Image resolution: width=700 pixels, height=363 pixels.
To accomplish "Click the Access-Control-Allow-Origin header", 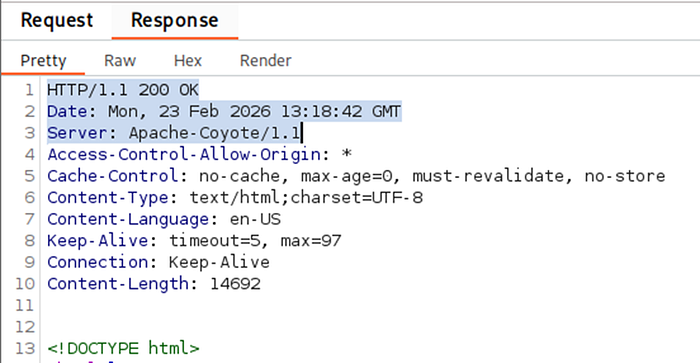I will point(200,154).
